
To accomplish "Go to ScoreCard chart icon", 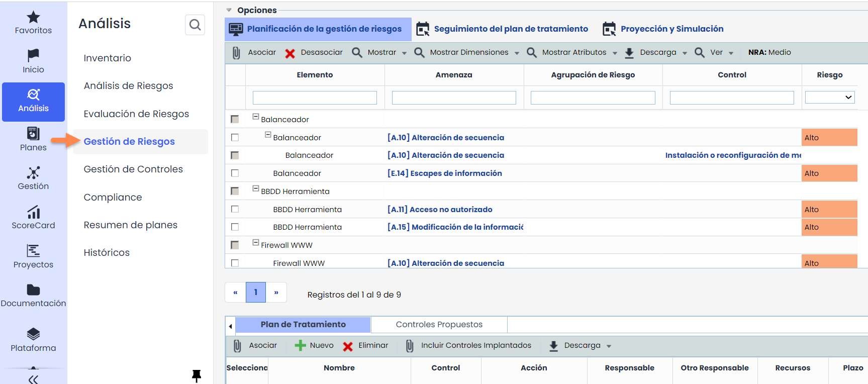I will click(x=33, y=212).
